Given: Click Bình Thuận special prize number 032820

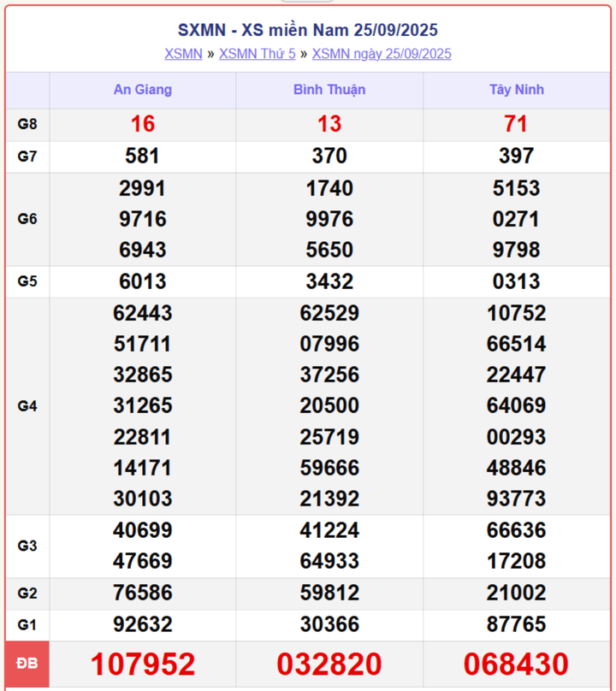Looking at the screenshot, I should pos(329,664).
